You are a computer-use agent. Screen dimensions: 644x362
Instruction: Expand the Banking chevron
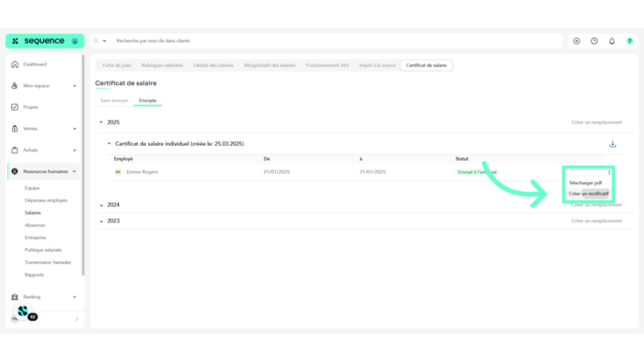[x=74, y=297]
